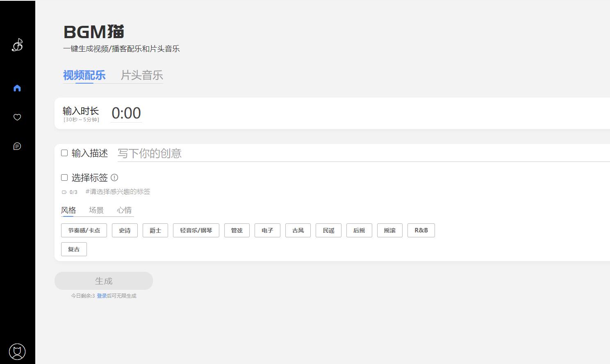Tick the 选择标签 checkbox
Screen dimensions: 610x364
pyautogui.click(x=64, y=177)
